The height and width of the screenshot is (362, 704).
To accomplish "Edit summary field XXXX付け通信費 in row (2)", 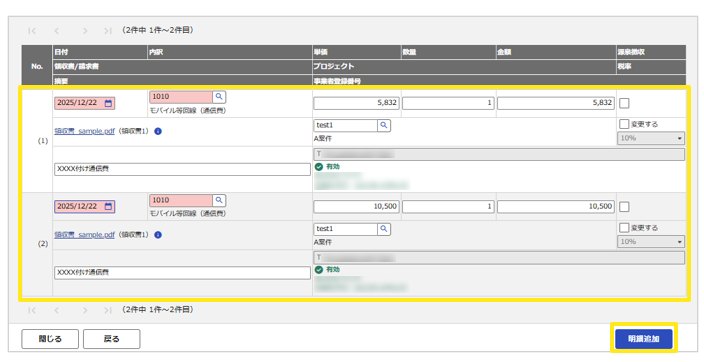I will [x=182, y=273].
